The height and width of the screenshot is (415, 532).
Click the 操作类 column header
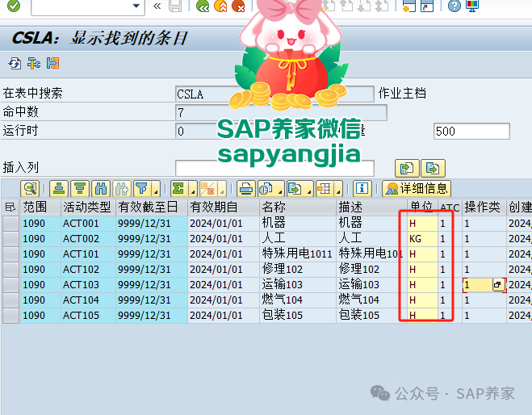click(x=484, y=207)
